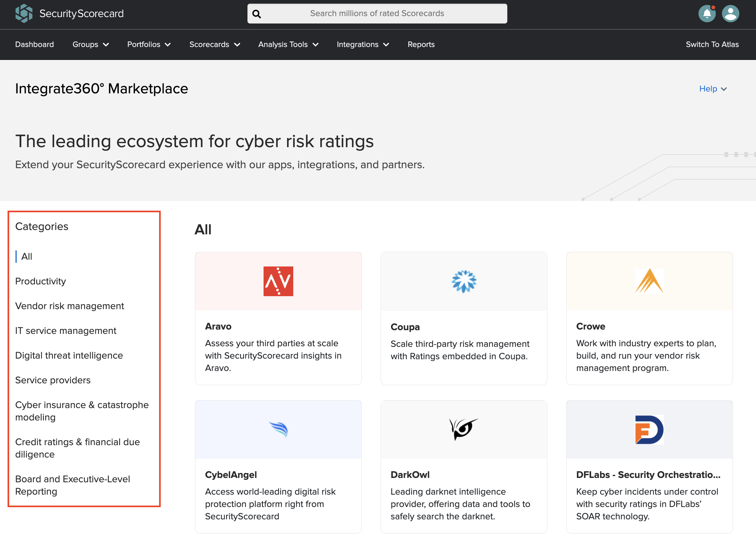This screenshot has height=541, width=756.
Task: Click SecurityScorecard brand name text
Action: pos(81,13)
